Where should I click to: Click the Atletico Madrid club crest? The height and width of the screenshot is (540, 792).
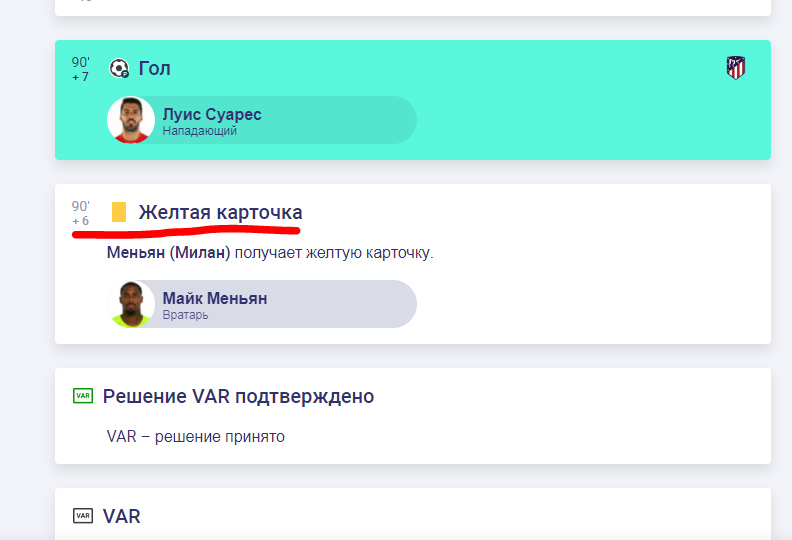coord(735,68)
